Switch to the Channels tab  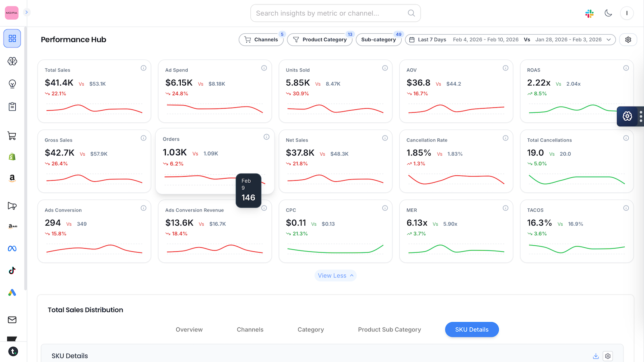(250, 329)
